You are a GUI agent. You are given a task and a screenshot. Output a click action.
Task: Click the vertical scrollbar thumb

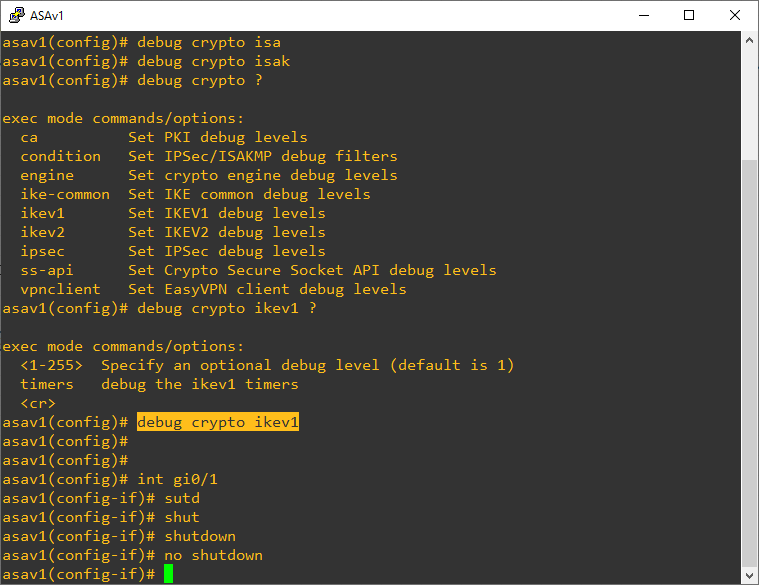[x=749, y=363]
